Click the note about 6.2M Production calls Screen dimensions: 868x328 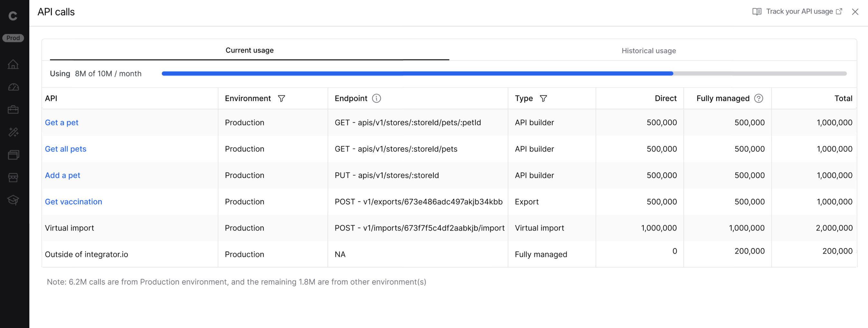236,282
